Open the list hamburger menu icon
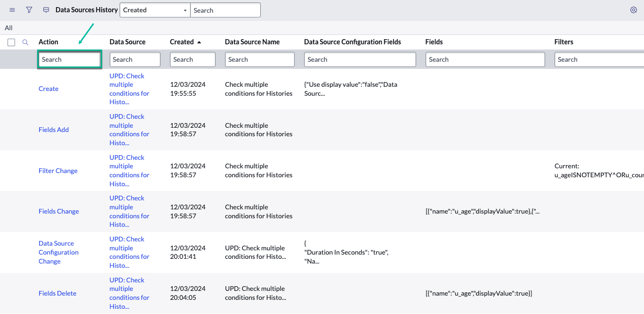Viewport: 644px width, 314px height. tap(12, 10)
